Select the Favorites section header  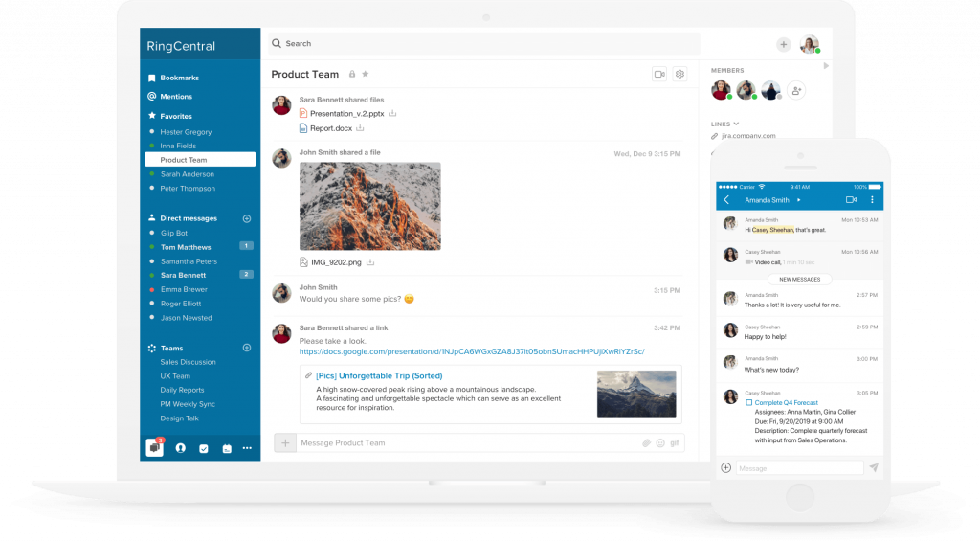point(170,116)
